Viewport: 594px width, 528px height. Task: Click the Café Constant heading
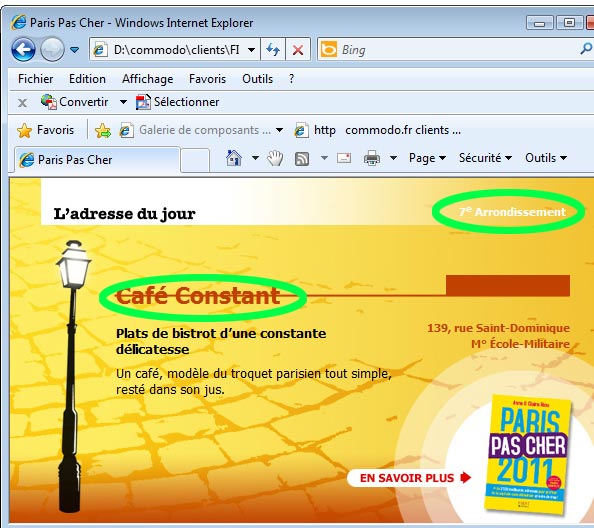198,296
